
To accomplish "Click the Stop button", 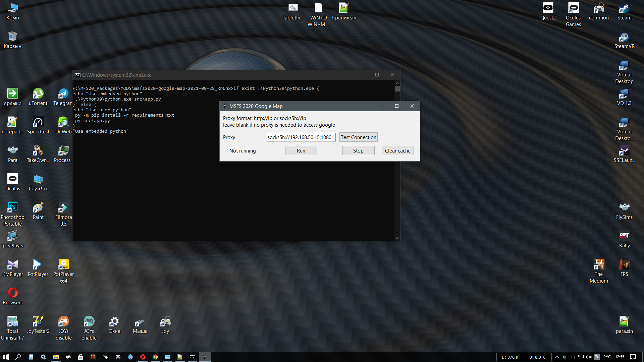I will 358,150.
